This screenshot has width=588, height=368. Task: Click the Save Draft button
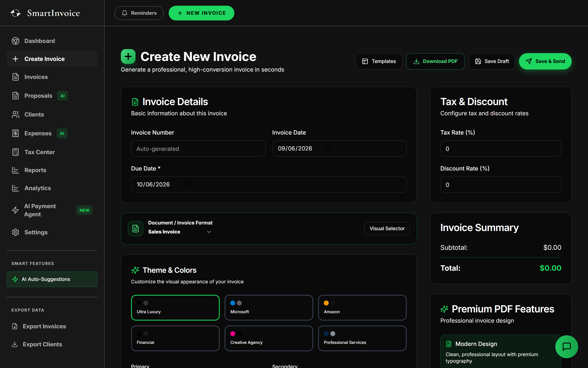click(492, 61)
